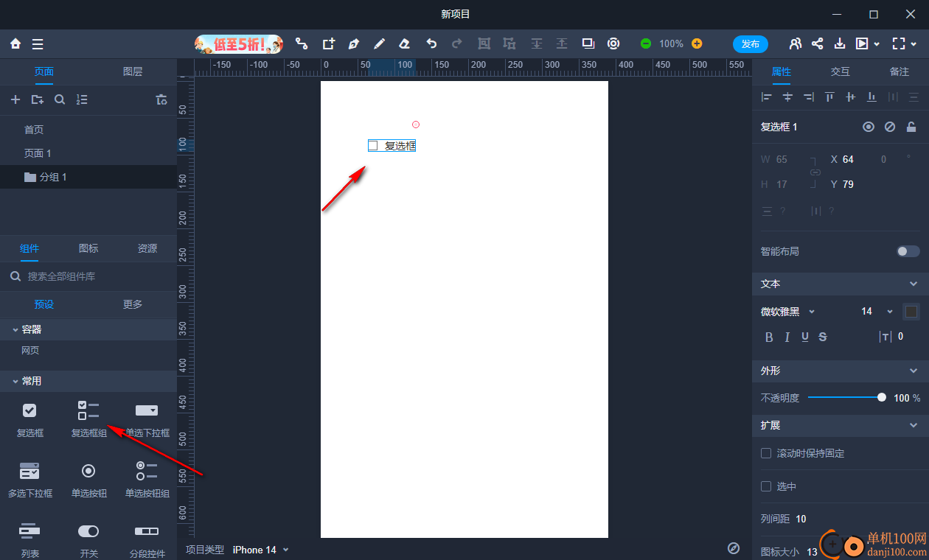
Task: Select the pencil tool
Action: [x=379, y=44]
